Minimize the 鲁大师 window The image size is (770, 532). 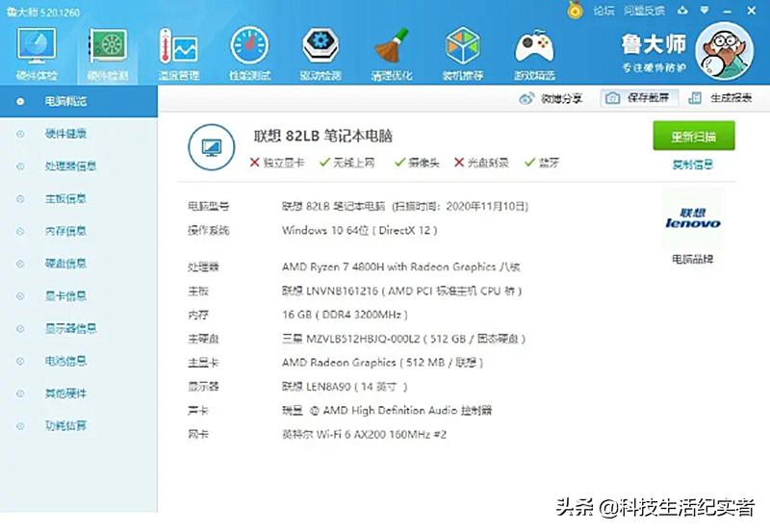pyautogui.click(x=728, y=11)
